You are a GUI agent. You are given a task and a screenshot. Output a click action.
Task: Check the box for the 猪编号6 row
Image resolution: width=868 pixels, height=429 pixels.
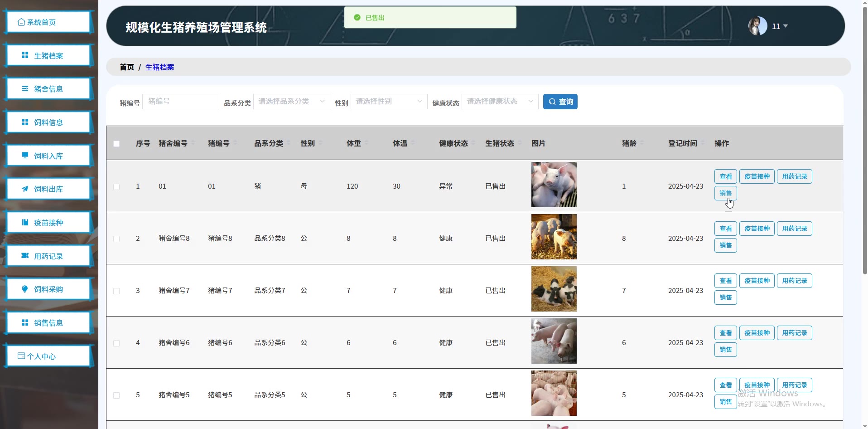[116, 343]
